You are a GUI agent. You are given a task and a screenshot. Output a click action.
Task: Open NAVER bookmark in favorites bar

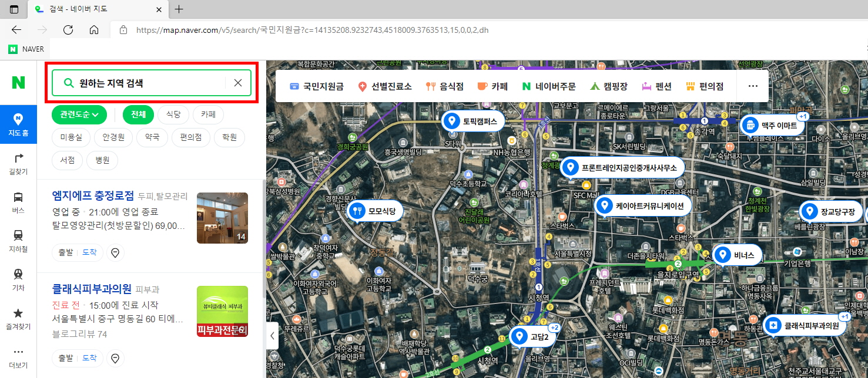tap(26, 49)
